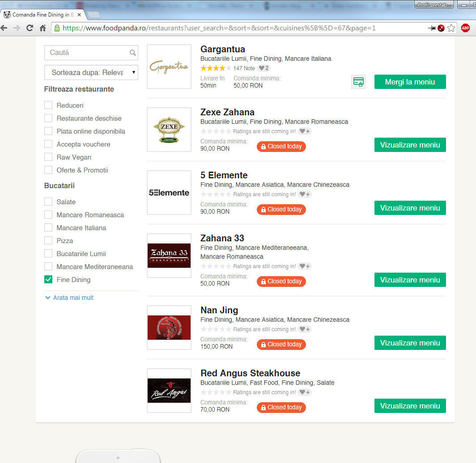Add Zexe Zahana to favorites via heart icon
Viewport: 476px width, 463px height.
(305, 131)
